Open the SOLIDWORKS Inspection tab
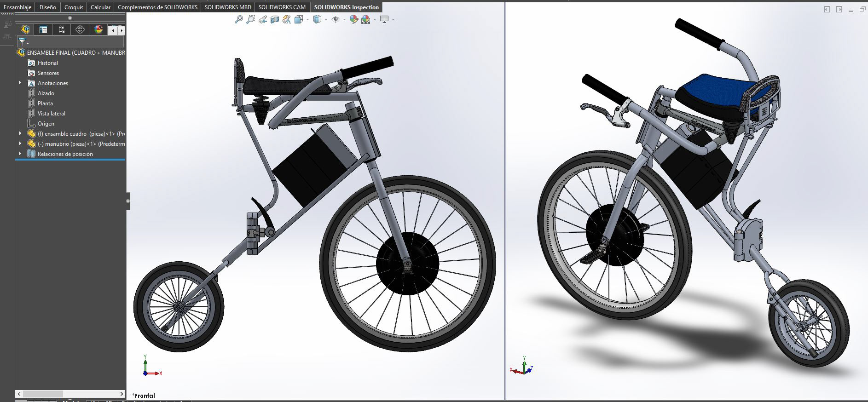This screenshot has width=868, height=402. (x=347, y=7)
